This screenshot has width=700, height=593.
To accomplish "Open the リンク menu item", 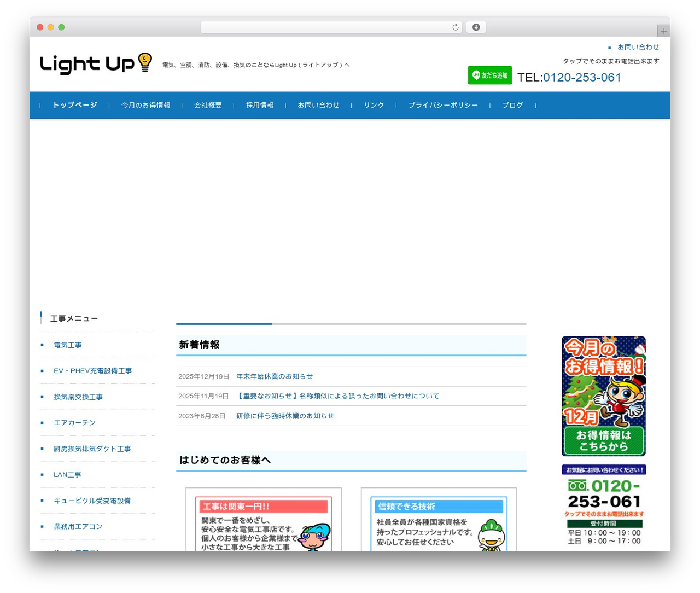I will click(x=374, y=105).
